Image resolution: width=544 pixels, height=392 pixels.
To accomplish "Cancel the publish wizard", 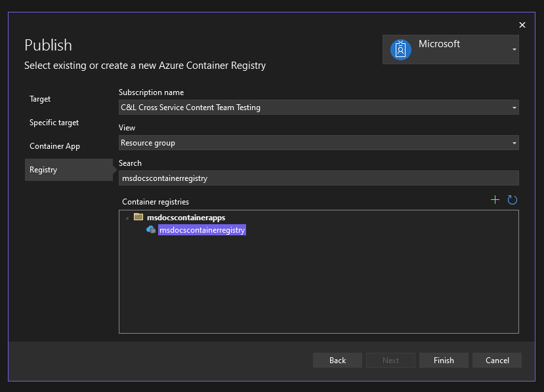I will [497, 360].
